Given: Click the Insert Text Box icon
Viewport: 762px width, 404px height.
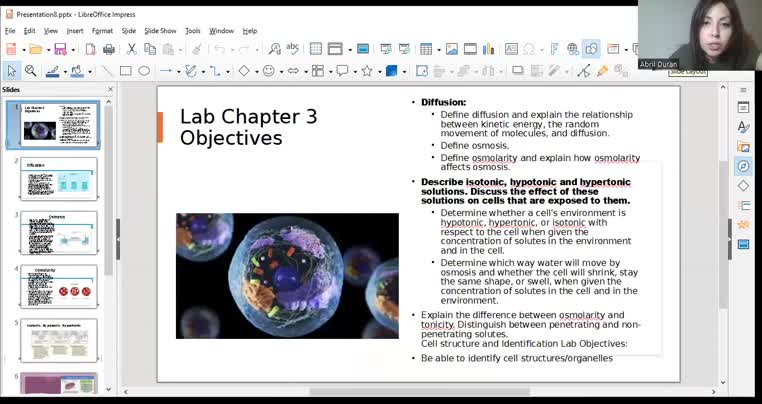Looking at the screenshot, I should 511,49.
